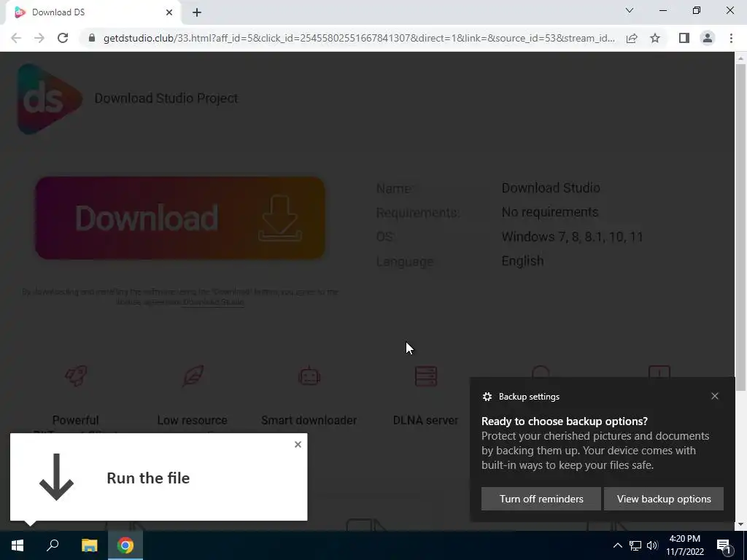Open Windows taskbar search
Screen dimensions: 747x560
click(x=53, y=545)
